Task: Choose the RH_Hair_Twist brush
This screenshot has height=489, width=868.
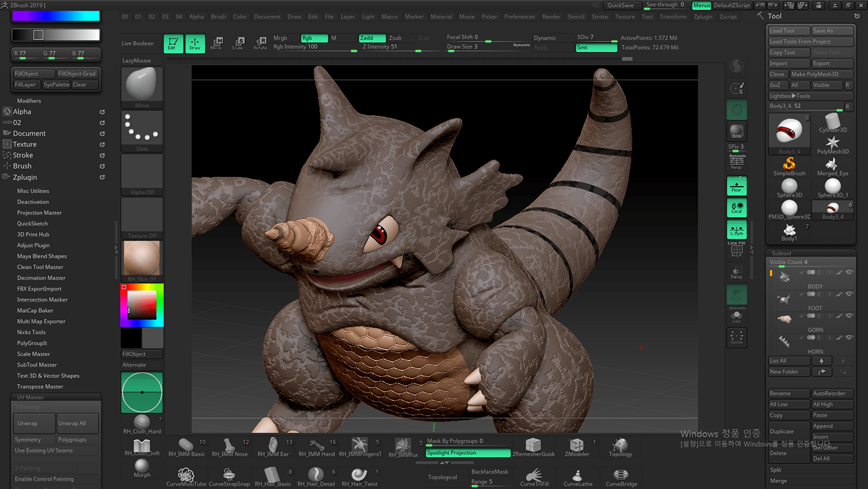Action: tap(360, 477)
